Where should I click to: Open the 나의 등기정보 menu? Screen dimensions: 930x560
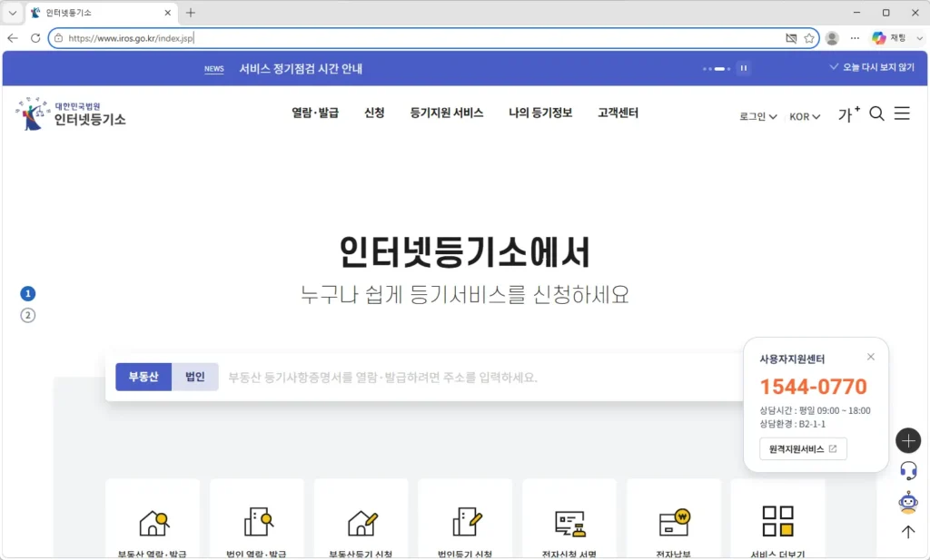pos(540,113)
